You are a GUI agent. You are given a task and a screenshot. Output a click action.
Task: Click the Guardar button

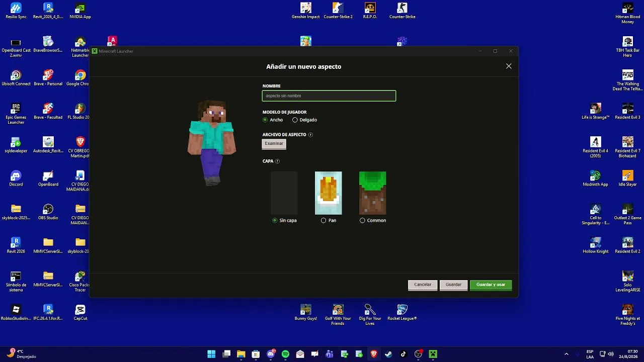453,285
